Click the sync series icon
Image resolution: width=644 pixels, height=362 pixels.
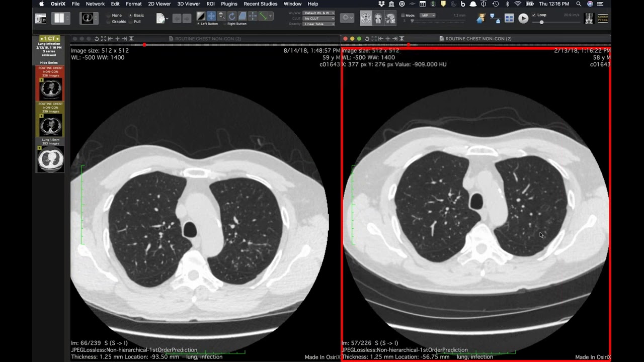[480, 19]
